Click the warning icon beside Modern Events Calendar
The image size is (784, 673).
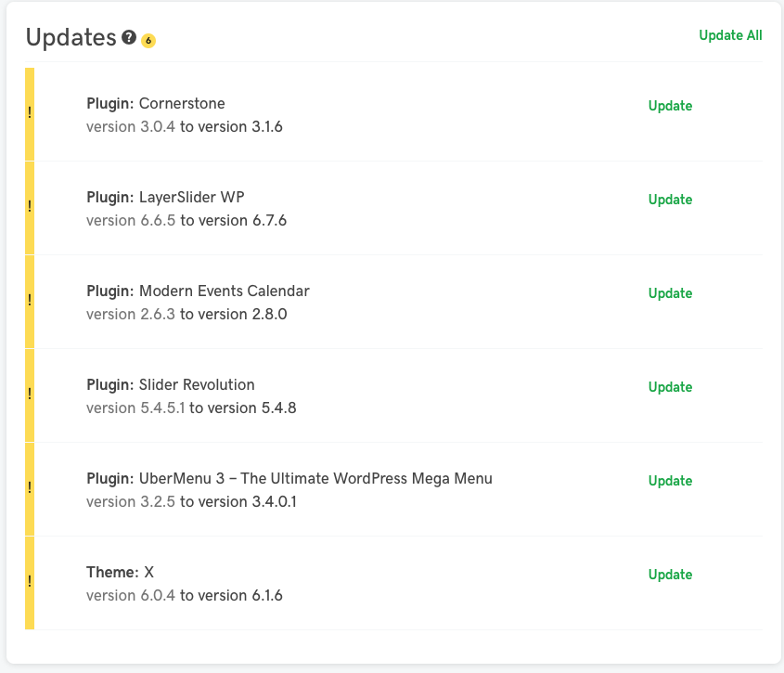(x=30, y=301)
